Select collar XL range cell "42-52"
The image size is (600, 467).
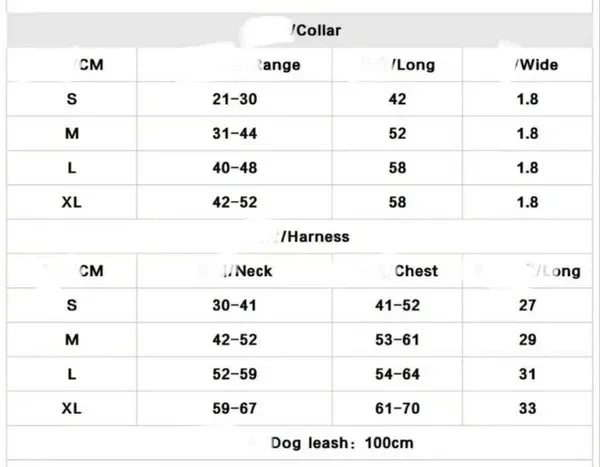(x=235, y=202)
